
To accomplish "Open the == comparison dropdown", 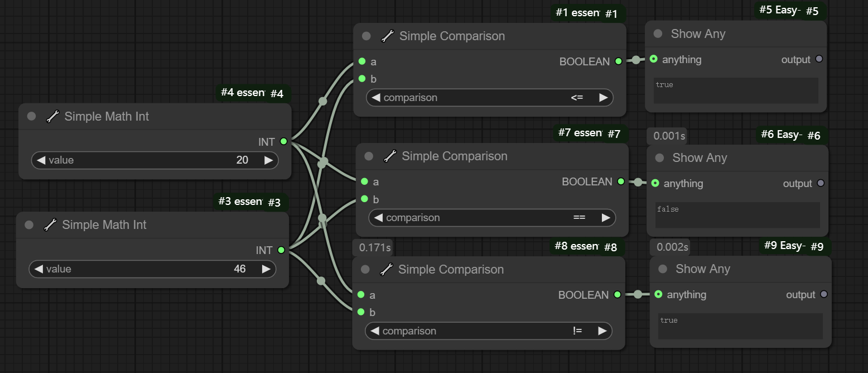I will [x=491, y=218].
